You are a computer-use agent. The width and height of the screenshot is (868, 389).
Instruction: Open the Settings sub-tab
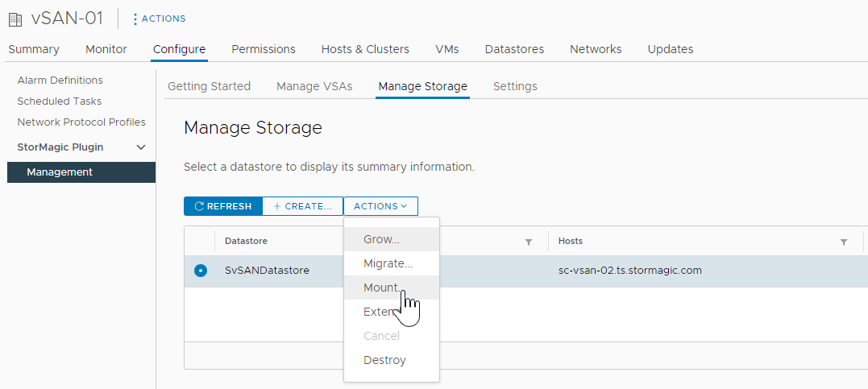515,86
